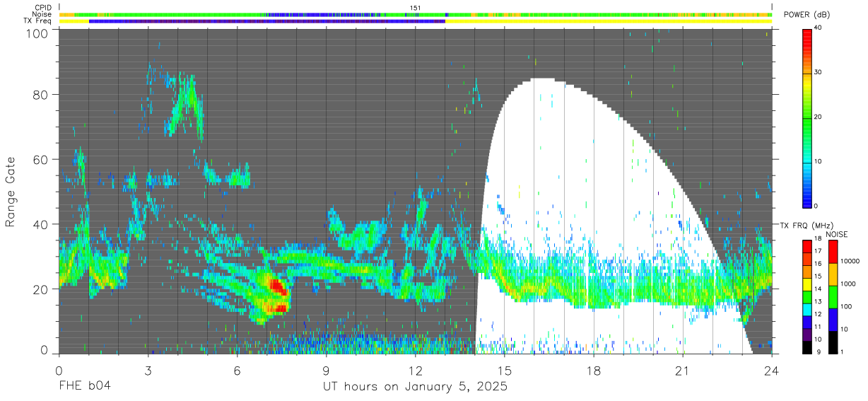This screenshot has width=868, height=401.
Task: Click the Noise row label
Action: point(42,14)
